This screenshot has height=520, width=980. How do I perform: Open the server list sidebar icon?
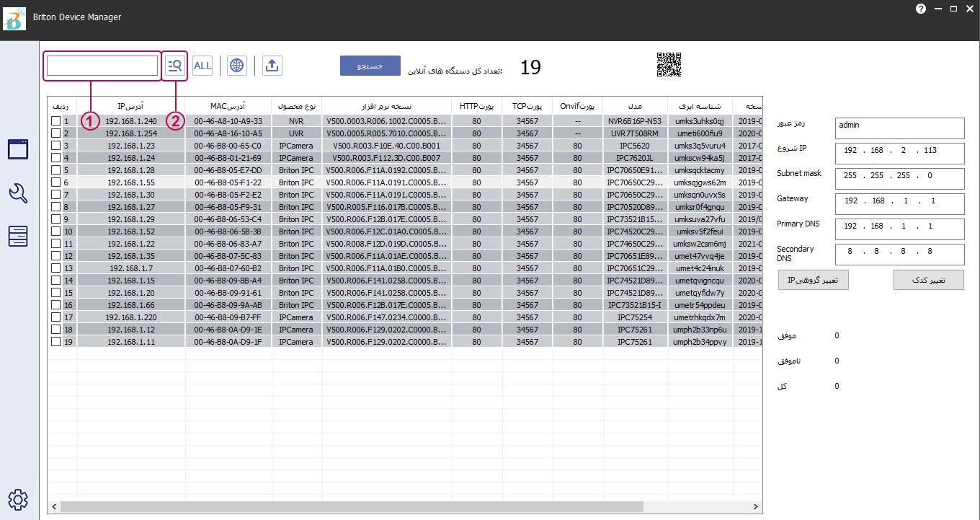(x=18, y=236)
